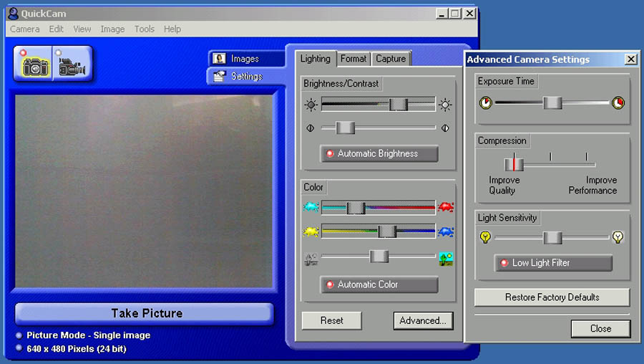Enable the Low Light Filter
Viewport: 644px width, 364px height.
click(553, 263)
